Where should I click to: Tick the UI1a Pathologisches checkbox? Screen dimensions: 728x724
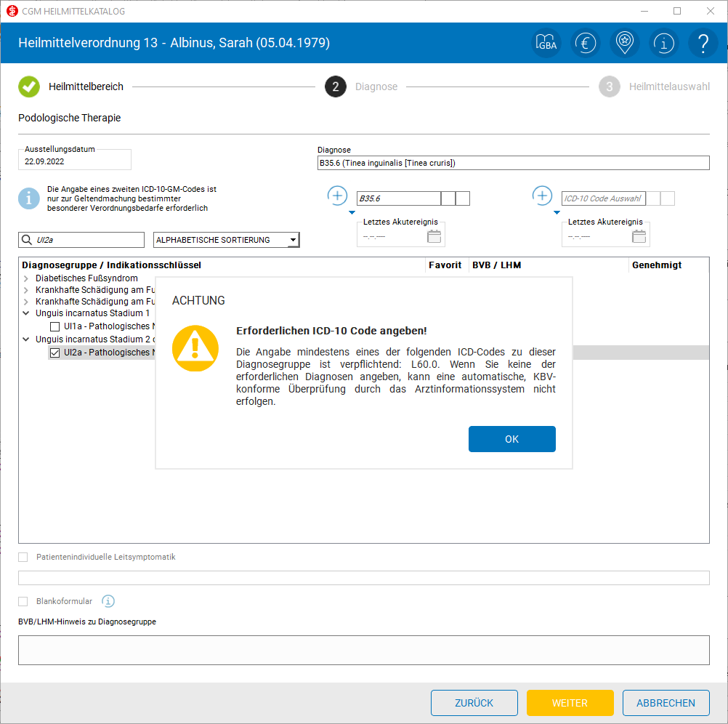[54, 326]
